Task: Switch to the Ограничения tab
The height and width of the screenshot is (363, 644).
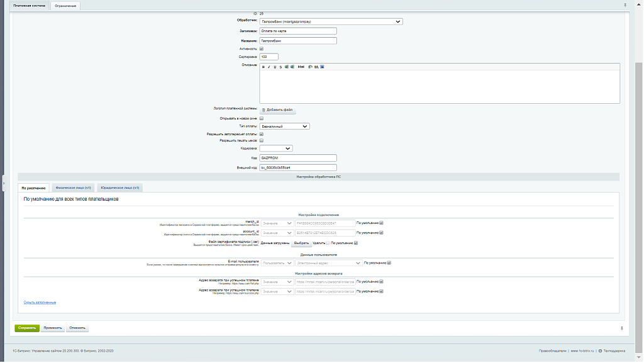Action: click(65, 6)
